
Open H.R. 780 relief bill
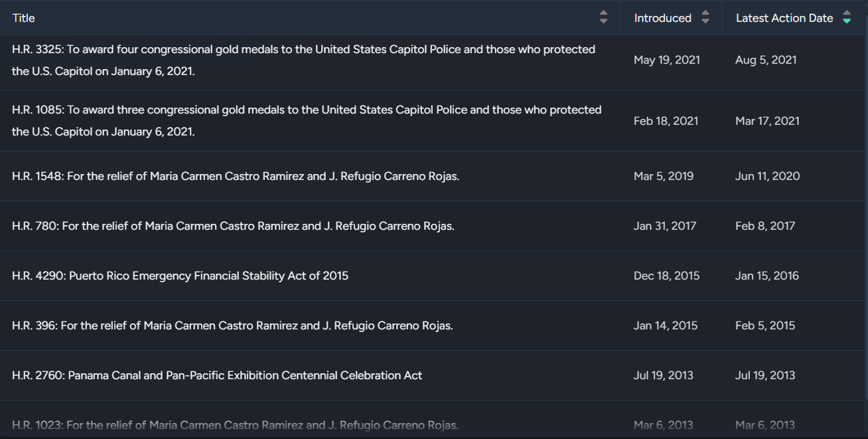coord(233,226)
